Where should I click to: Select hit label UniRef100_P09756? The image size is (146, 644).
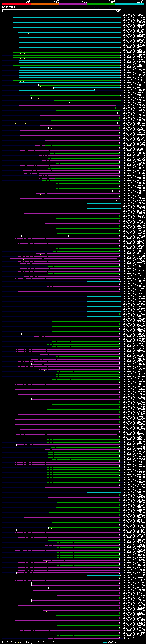[x=134, y=600]
